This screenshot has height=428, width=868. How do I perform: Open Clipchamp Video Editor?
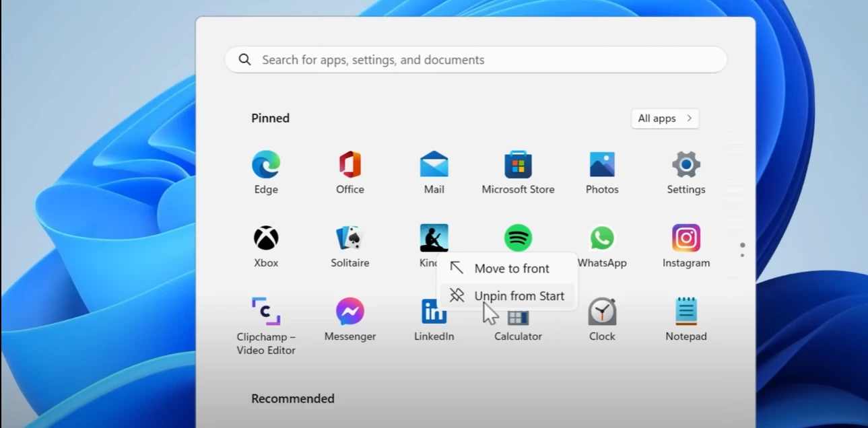[266, 312]
